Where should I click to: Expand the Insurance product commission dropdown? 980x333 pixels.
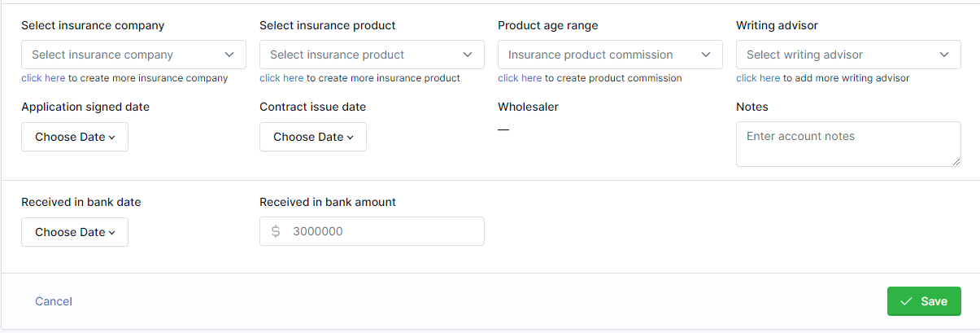pyautogui.click(x=610, y=55)
